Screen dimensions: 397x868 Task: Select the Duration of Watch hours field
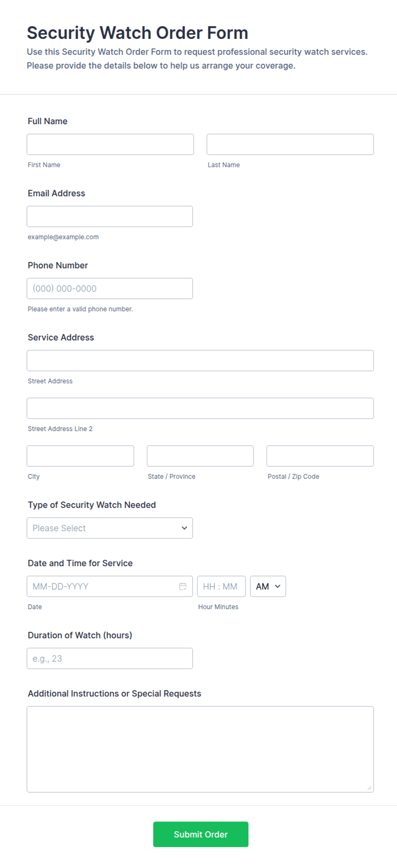coord(110,659)
